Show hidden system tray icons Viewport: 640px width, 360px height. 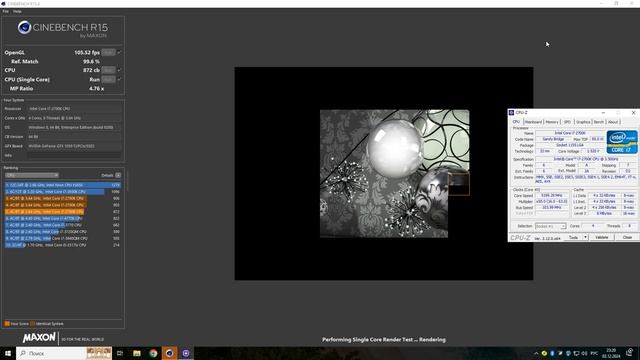tap(536, 353)
